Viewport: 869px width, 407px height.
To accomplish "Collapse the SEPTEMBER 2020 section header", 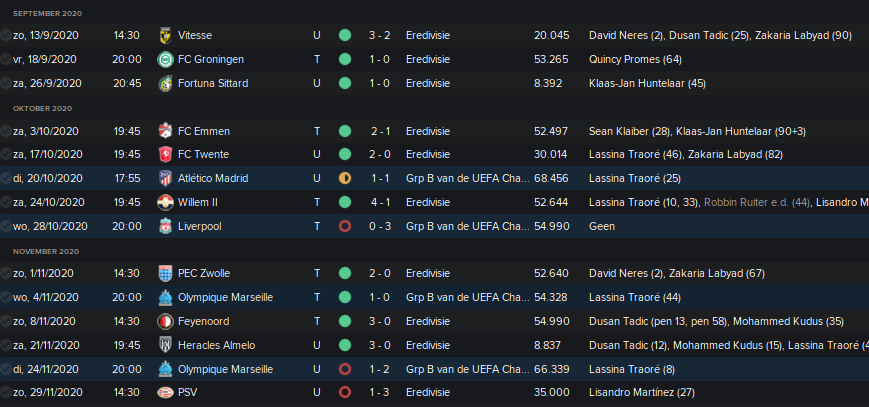I will point(48,13).
